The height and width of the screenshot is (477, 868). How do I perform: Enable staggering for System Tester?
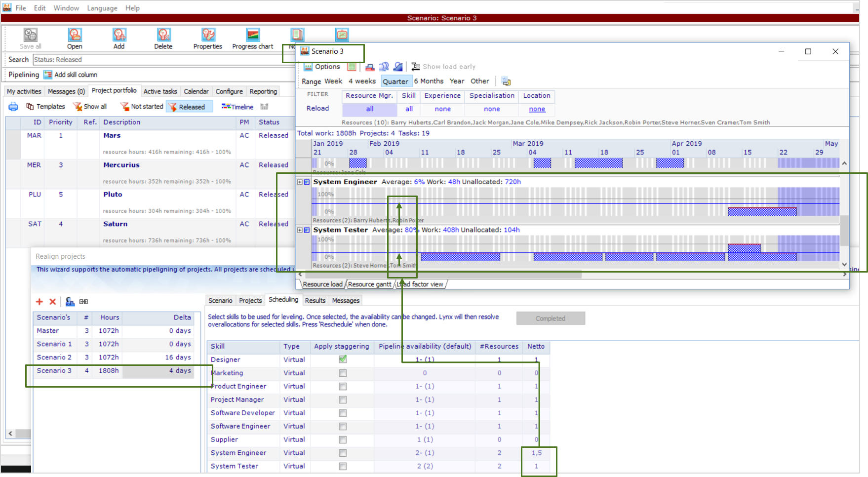(x=343, y=467)
